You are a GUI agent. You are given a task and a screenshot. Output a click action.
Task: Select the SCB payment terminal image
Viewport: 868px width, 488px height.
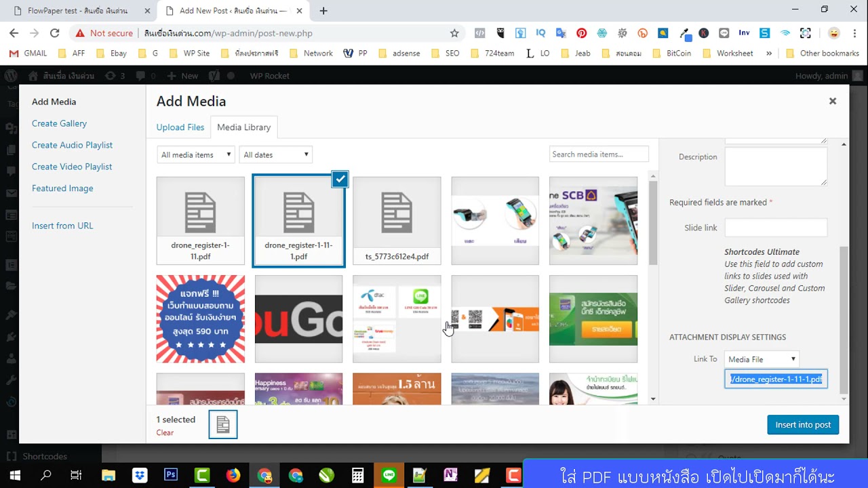pyautogui.click(x=593, y=221)
